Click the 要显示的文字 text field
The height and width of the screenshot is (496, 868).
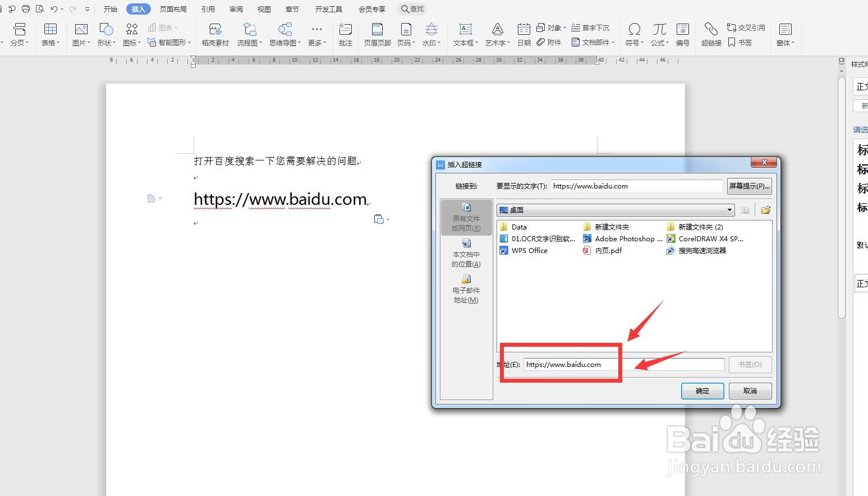636,186
